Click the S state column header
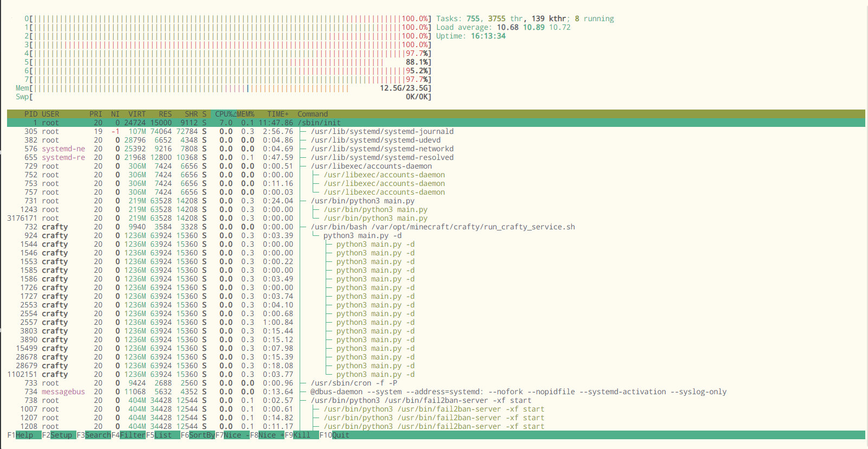The height and width of the screenshot is (449, 868). point(204,114)
